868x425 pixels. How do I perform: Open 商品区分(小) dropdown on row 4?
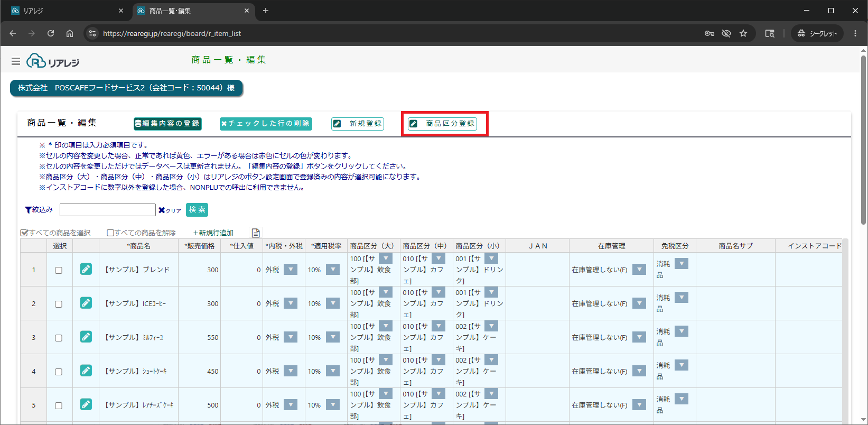[x=492, y=359]
